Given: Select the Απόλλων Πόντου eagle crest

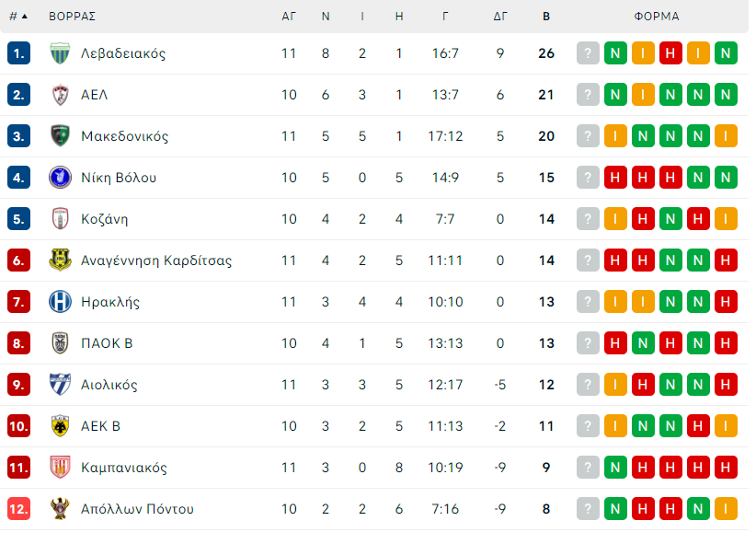Looking at the screenshot, I should tap(61, 509).
